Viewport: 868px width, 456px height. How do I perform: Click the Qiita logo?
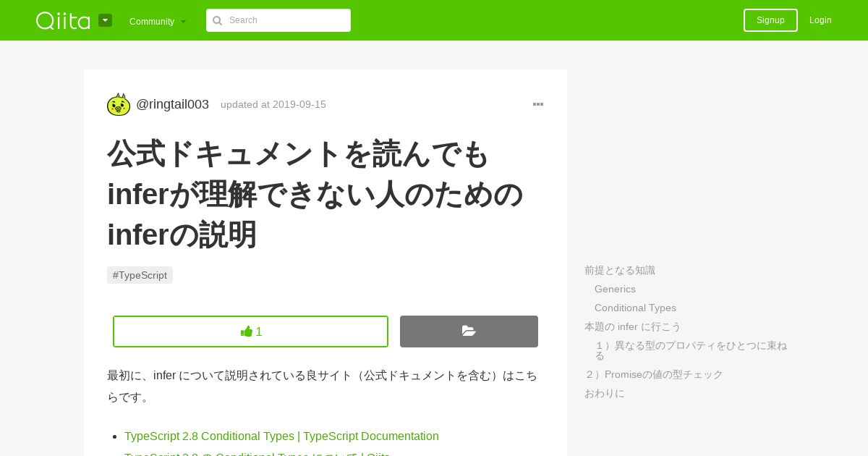pyautogui.click(x=63, y=20)
